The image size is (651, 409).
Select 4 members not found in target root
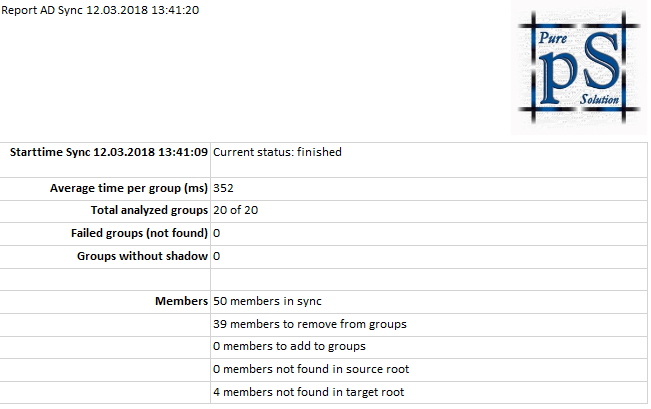click(x=308, y=392)
